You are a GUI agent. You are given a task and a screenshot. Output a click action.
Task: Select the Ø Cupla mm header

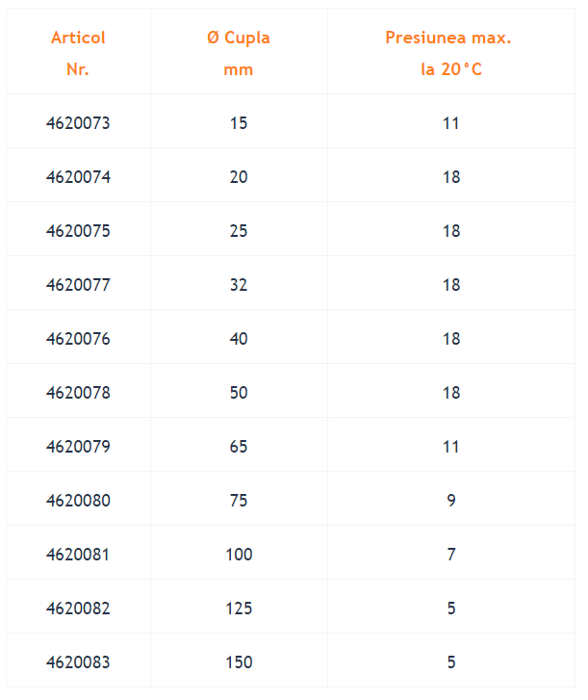click(239, 53)
